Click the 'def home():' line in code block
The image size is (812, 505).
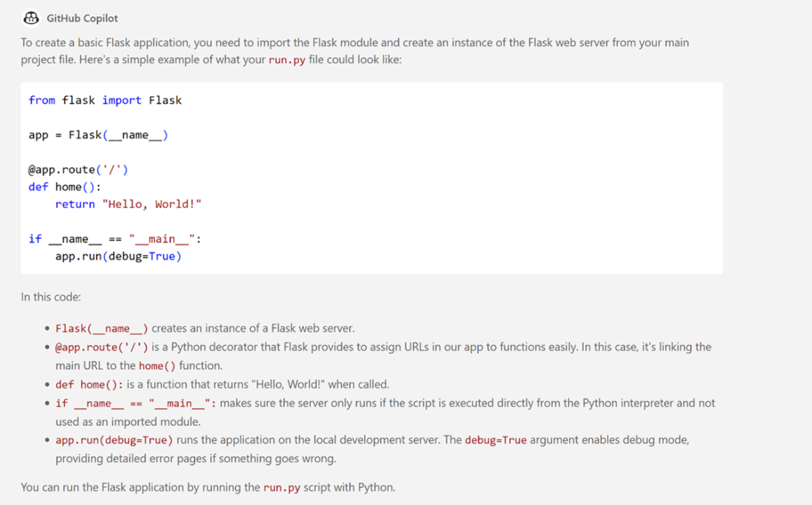pyautogui.click(x=65, y=187)
